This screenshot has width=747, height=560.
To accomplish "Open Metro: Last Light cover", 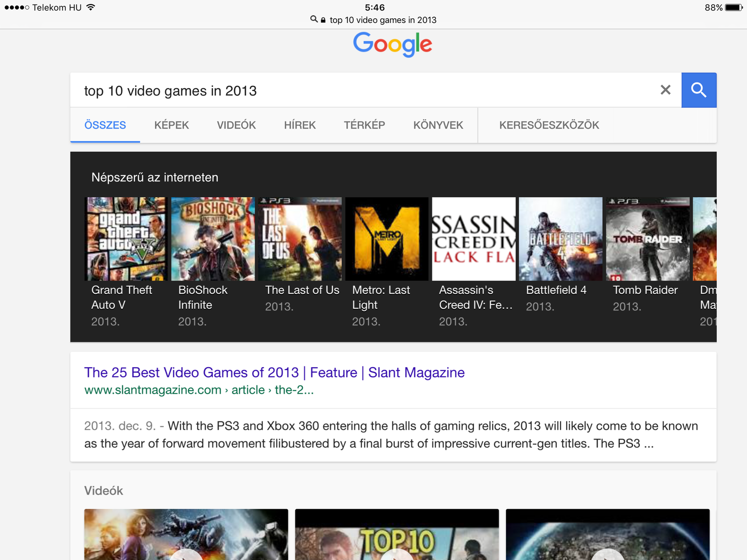I will [387, 239].
